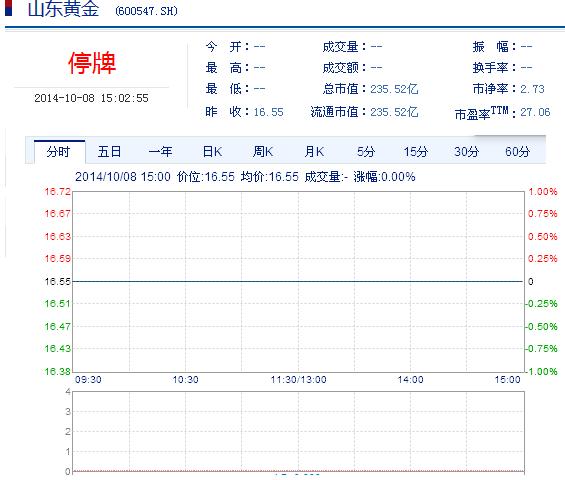Click the 10:30 time axis label
This screenshot has width=565, height=480.
coord(185,380)
